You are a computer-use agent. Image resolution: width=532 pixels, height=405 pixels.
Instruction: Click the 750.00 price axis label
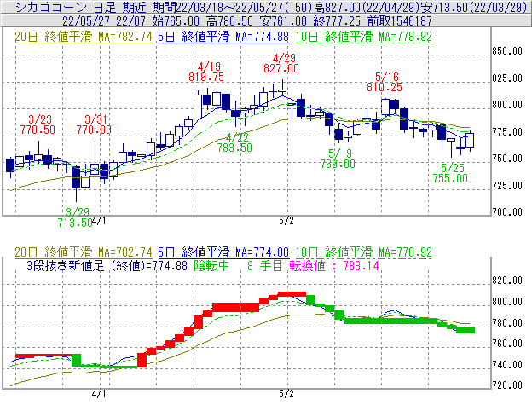(507, 159)
